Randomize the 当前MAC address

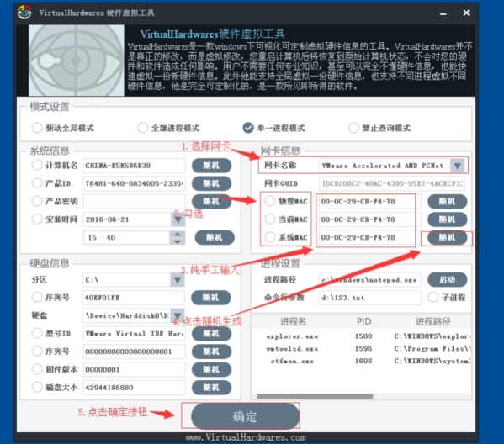click(447, 219)
